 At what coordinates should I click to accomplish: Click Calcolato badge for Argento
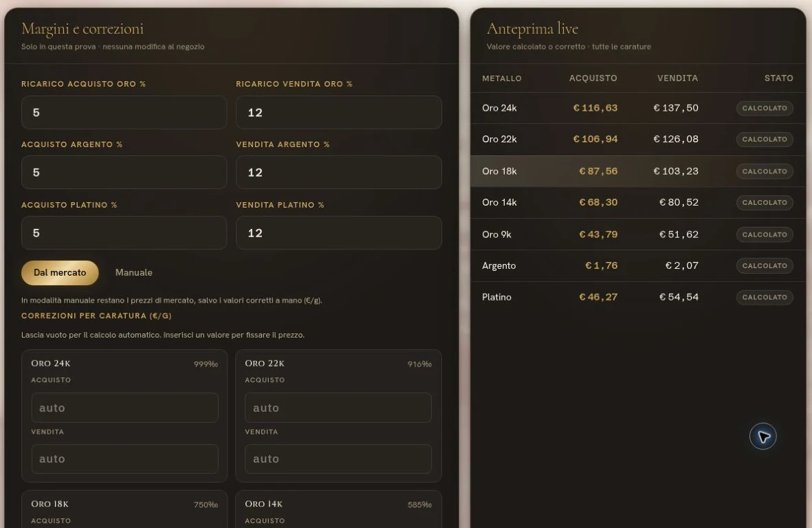[x=765, y=265]
